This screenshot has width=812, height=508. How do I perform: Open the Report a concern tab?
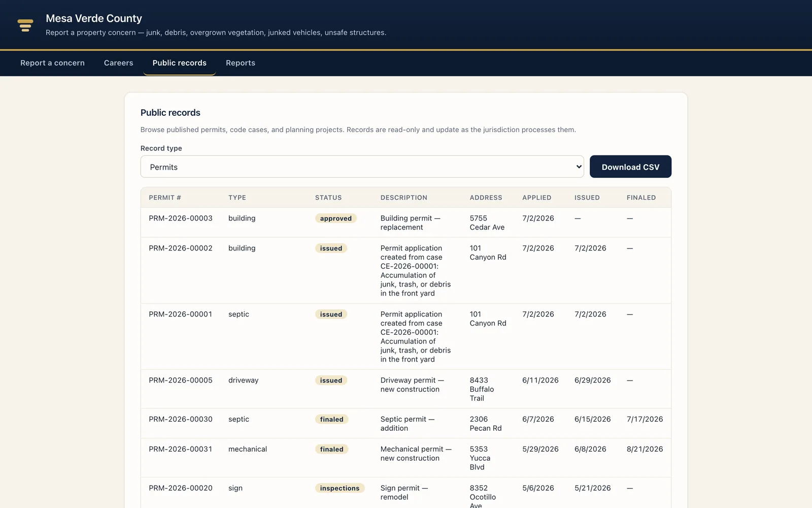(x=52, y=63)
